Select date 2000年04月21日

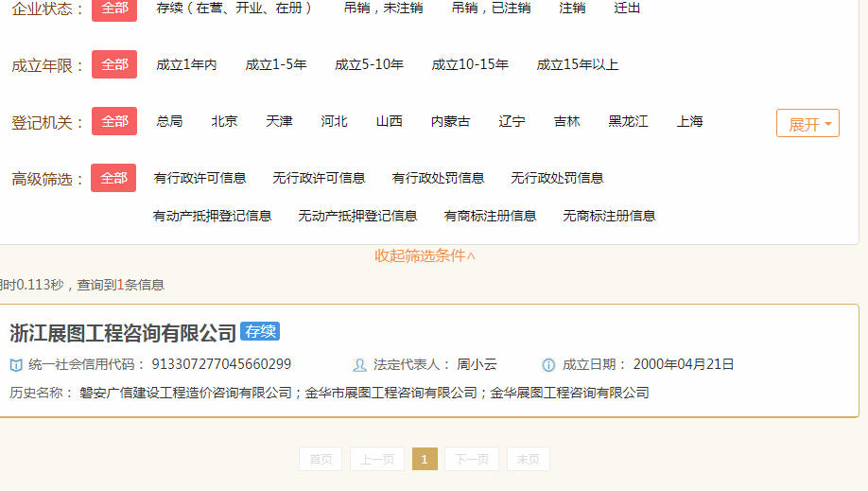pyautogui.click(x=683, y=364)
